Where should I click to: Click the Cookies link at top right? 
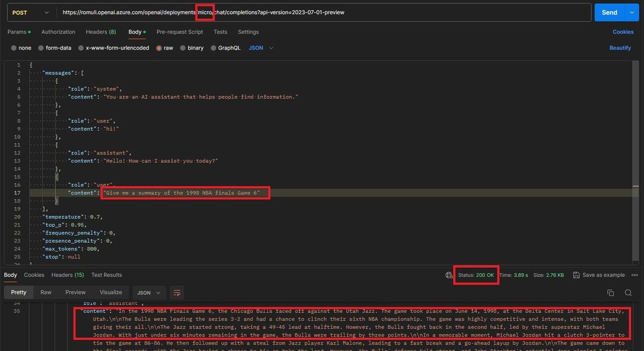623,32
